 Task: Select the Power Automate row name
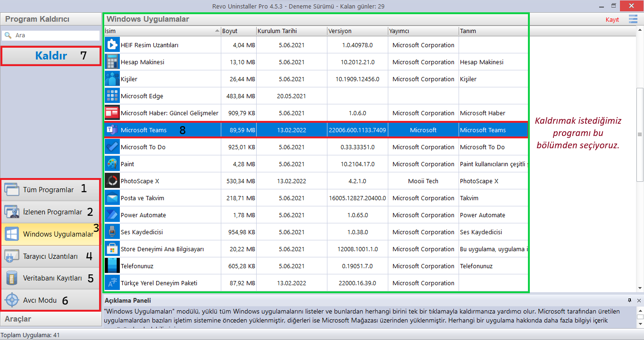(143, 215)
